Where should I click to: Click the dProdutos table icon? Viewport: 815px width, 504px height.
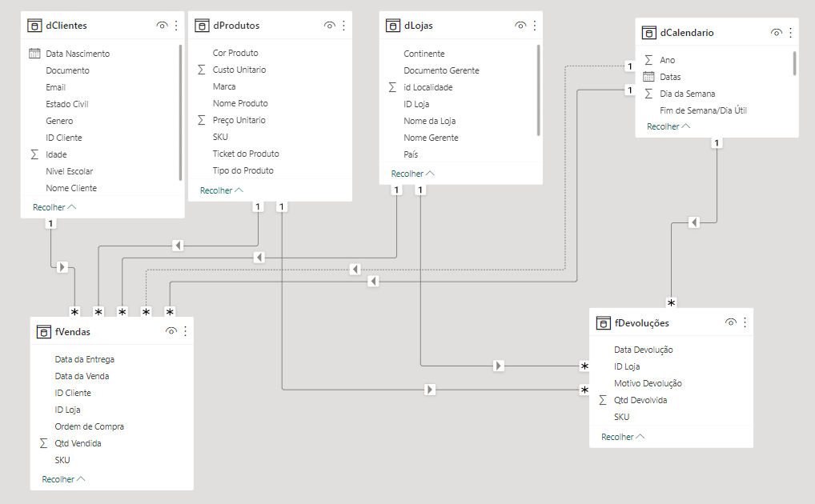tap(202, 26)
